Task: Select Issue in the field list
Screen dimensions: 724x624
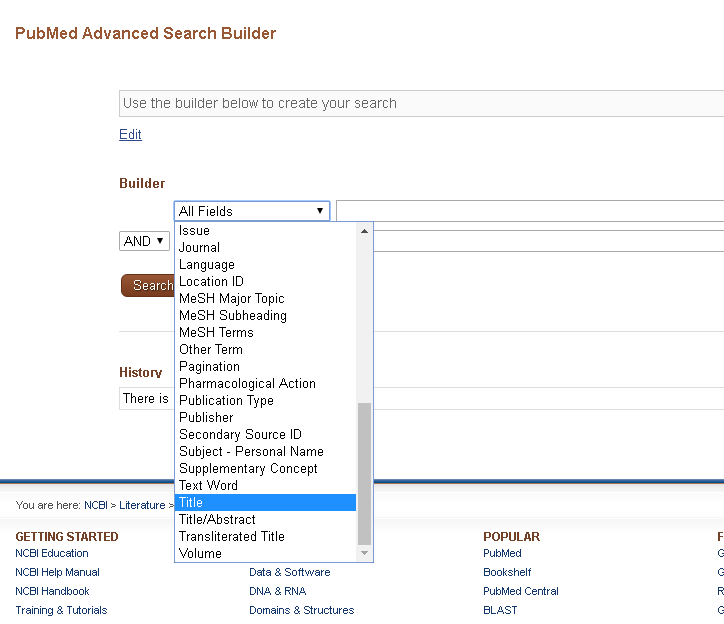Action: pyautogui.click(x=265, y=230)
